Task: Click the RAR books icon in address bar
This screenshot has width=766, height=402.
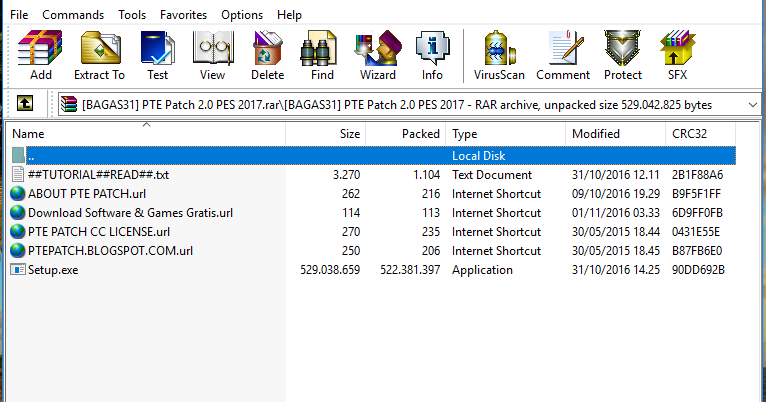Action: 69,104
